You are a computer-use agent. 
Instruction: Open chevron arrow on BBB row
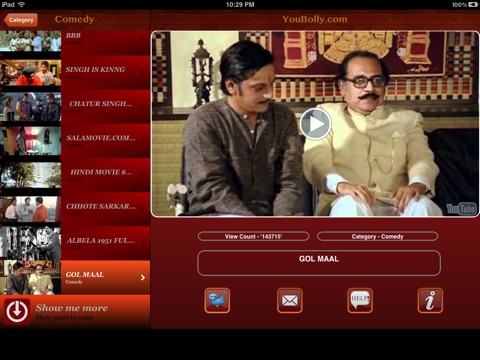143,38
